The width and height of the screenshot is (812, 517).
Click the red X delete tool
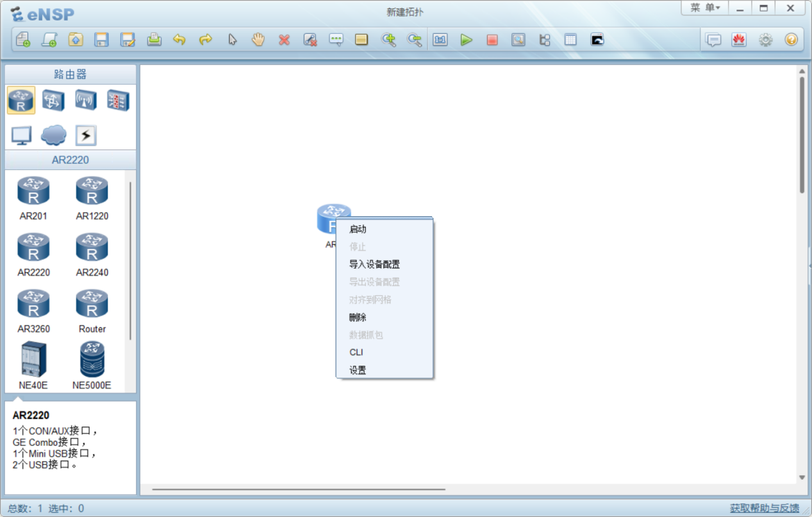click(284, 40)
